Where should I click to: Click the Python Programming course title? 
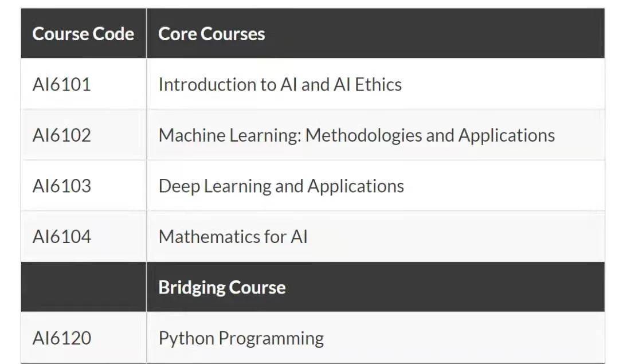241,338
